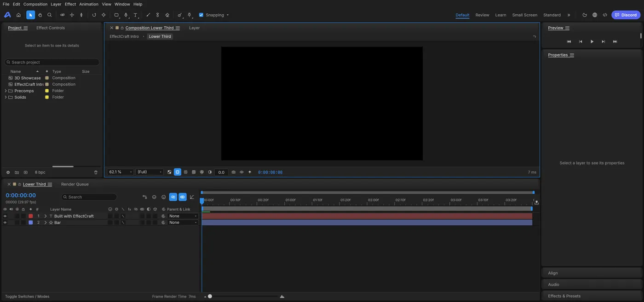The width and height of the screenshot is (644, 302).
Task: Click blue label swatch of Bar layer
Action: pos(31,222)
